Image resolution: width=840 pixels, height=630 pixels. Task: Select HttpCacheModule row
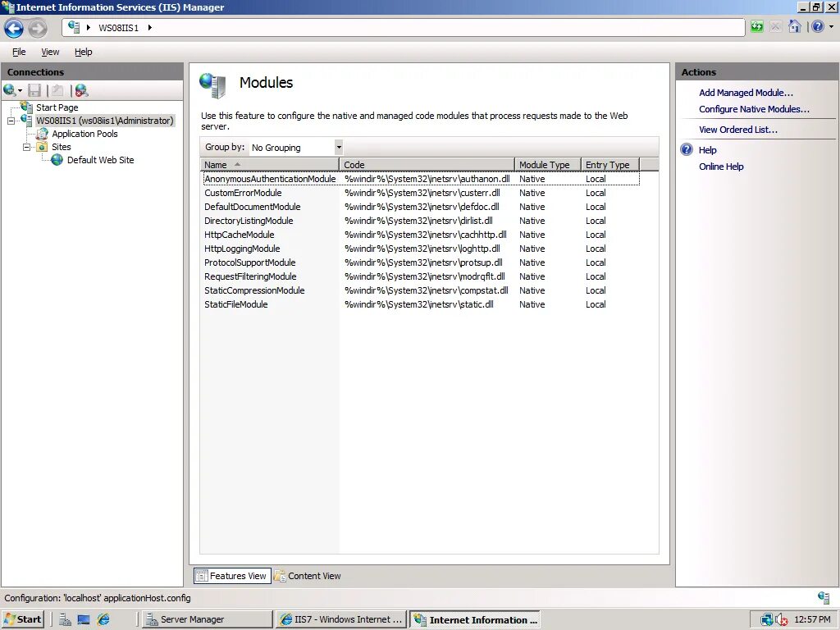[421, 235]
